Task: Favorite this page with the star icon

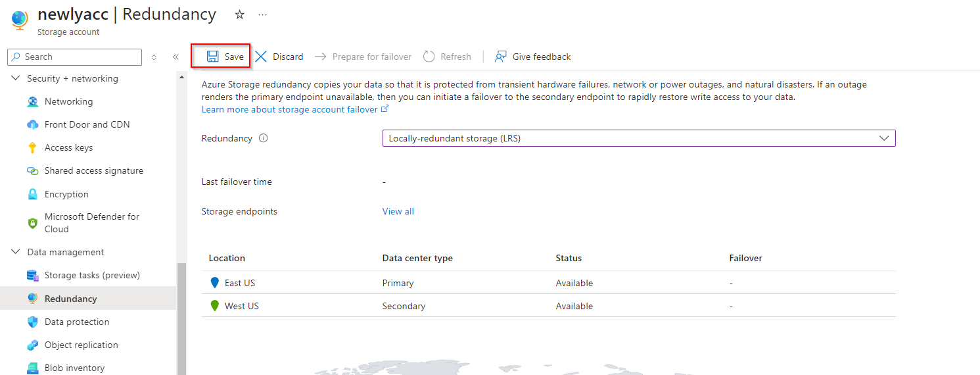Action: pyautogui.click(x=240, y=14)
